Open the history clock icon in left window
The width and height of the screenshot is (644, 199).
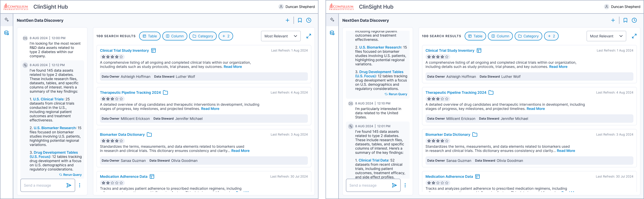[x=309, y=20]
